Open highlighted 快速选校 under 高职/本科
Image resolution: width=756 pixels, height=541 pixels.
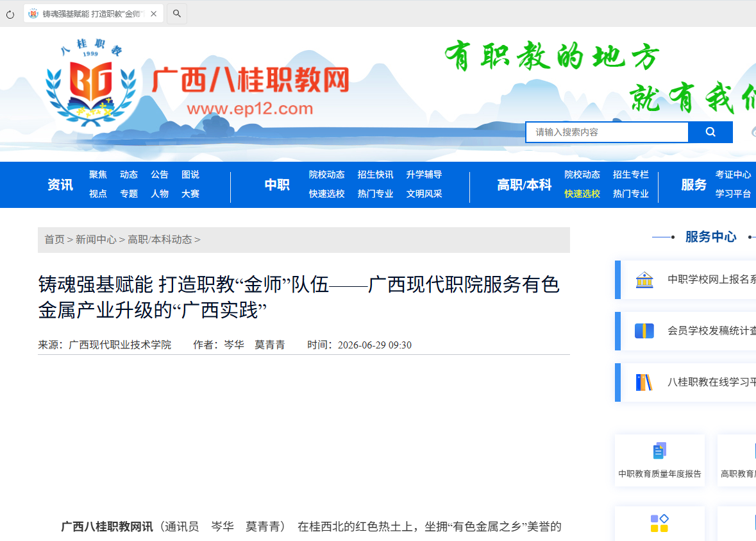point(582,194)
